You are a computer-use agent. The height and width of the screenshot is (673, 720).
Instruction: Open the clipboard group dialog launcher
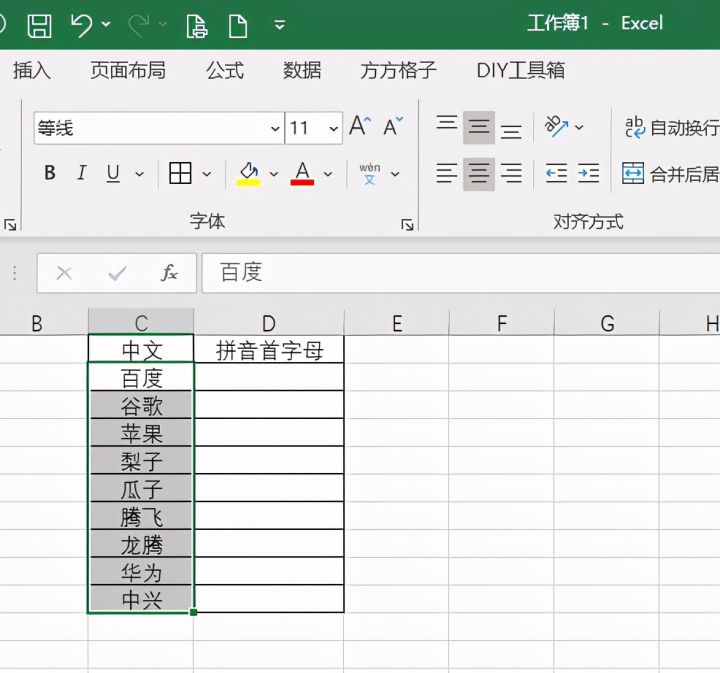10,224
